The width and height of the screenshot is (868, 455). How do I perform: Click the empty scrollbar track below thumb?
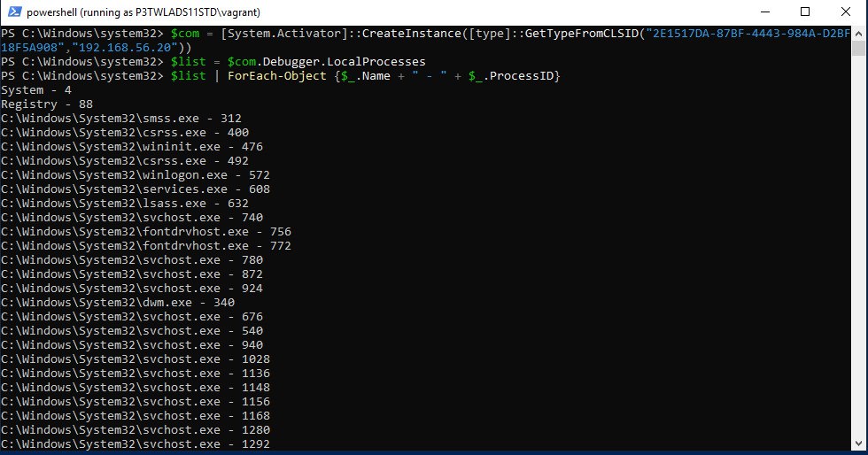pos(860,266)
